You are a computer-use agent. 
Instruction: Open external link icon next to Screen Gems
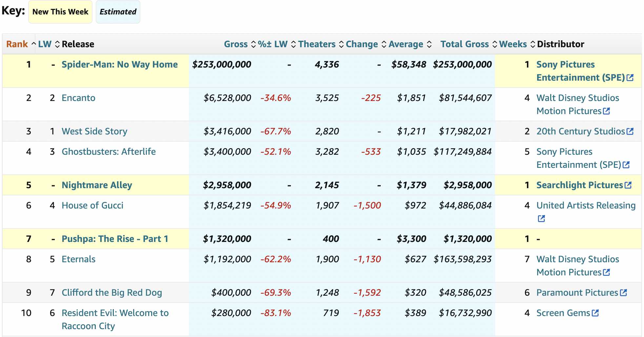(x=595, y=313)
